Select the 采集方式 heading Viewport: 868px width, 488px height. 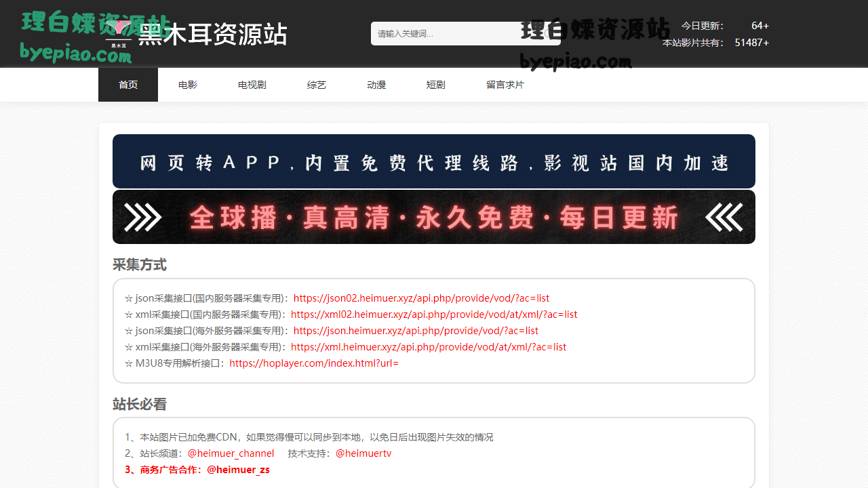[x=140, y=265]
